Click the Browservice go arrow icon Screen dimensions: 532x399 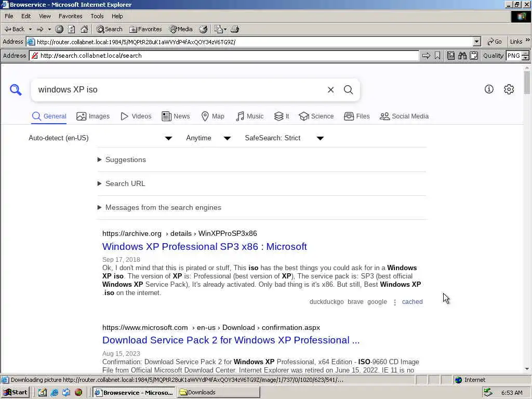click(x=426, y=56)
